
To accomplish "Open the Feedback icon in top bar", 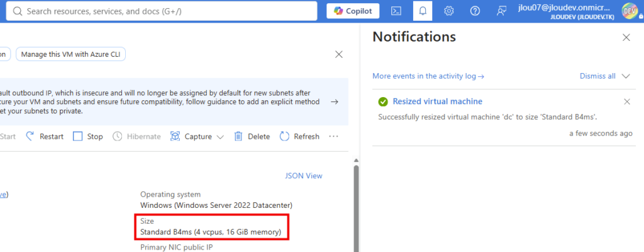I will pyautogui.click(x=501, y=11).
